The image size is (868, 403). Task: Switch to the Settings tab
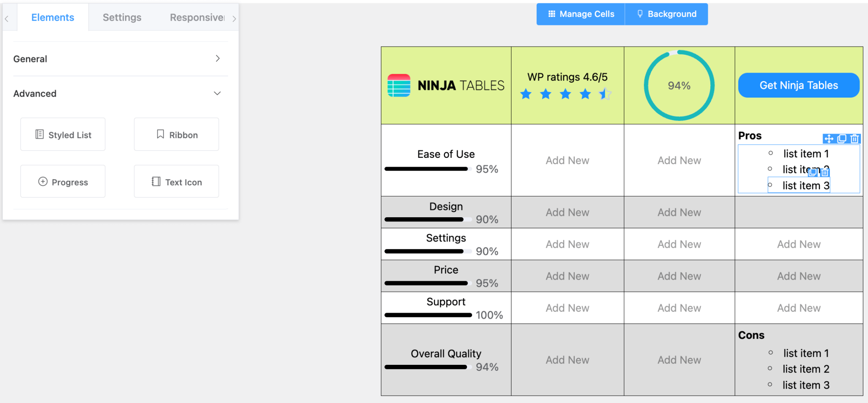tap(122, 17)
